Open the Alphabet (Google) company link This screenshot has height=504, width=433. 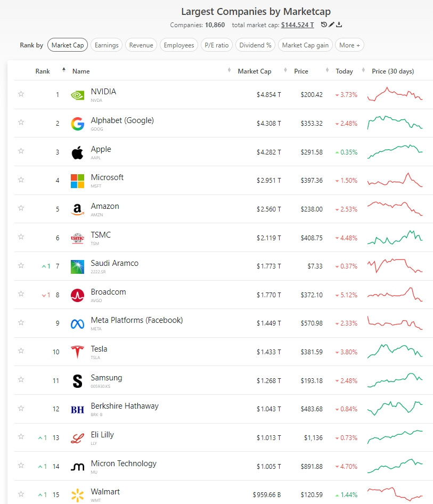[x=122, y=120]
